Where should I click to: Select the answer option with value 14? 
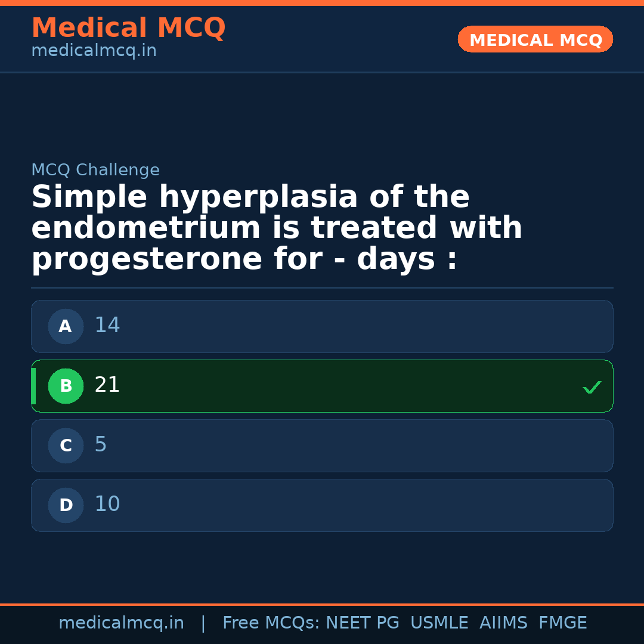tap(322, 326)
